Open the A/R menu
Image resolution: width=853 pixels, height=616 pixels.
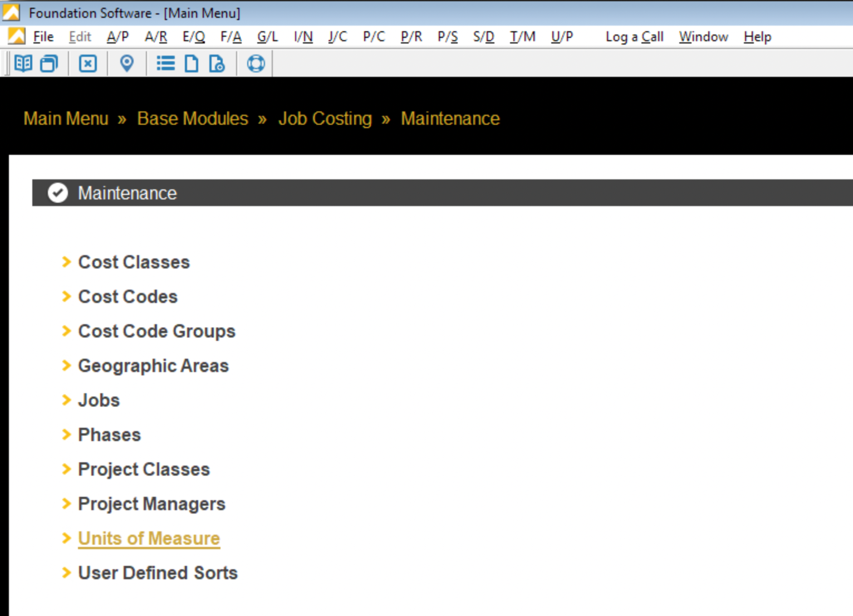tap(156, 37)
